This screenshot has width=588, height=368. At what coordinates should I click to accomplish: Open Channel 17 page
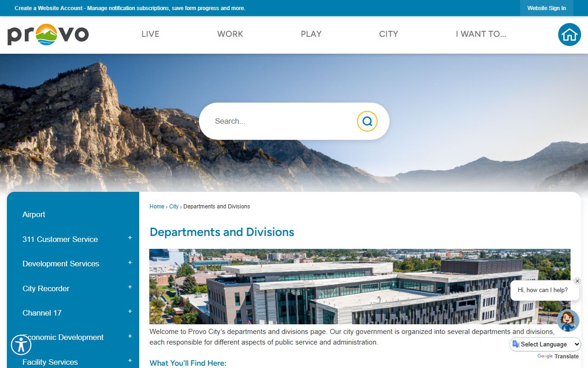point(42,313)
